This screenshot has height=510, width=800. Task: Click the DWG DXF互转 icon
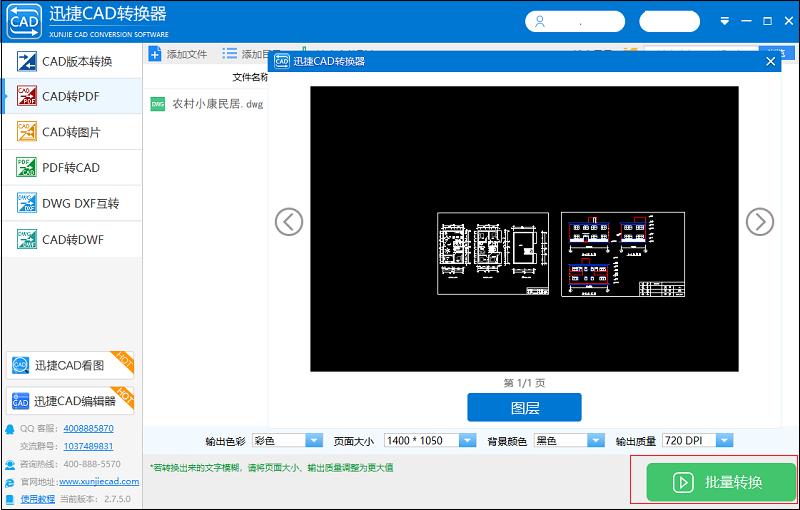tap(27, 203)
